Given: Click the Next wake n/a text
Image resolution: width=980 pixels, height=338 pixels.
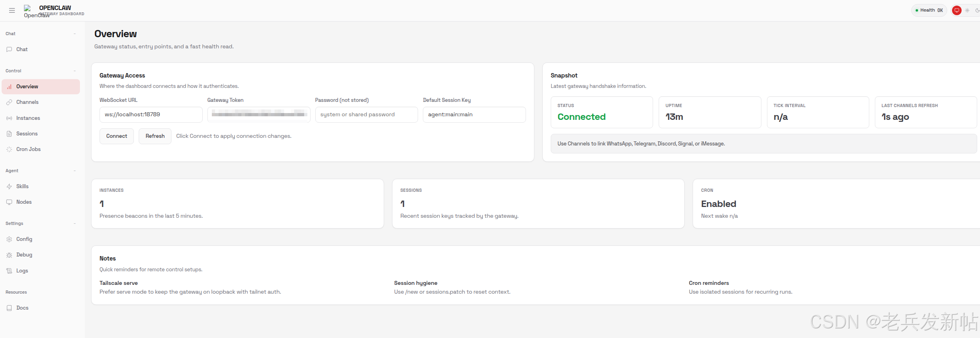Looking at the screenshot, I should tap(719, 216).
